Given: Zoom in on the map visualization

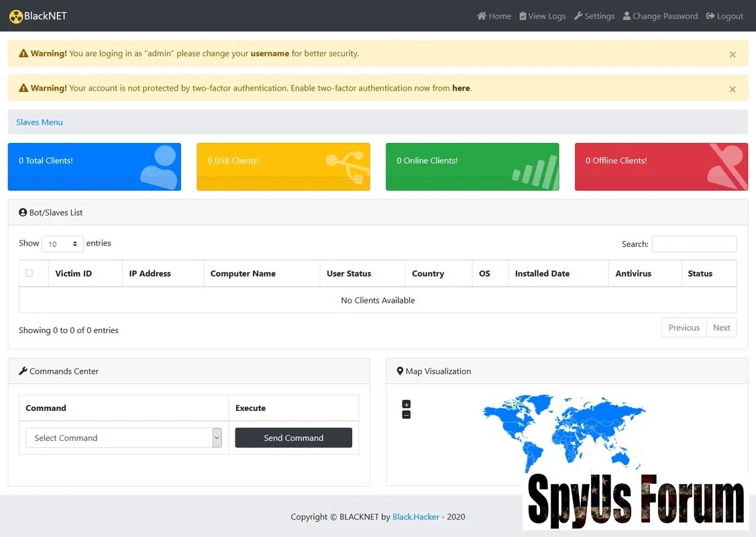Looking at the screenshot, I should click(406, 404).
